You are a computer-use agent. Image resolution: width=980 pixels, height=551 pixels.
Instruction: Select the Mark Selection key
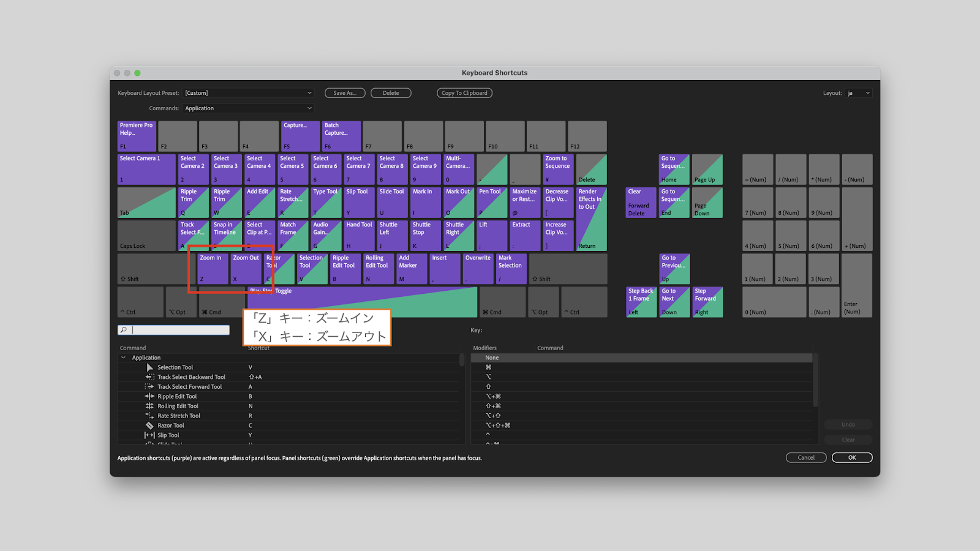point(511,269)
